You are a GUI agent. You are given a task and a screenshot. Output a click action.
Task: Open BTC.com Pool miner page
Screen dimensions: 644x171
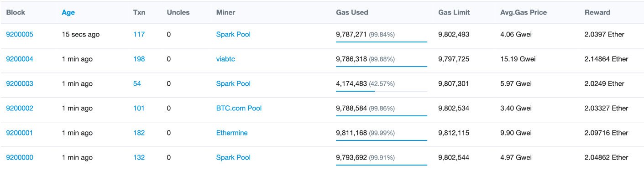239,108
